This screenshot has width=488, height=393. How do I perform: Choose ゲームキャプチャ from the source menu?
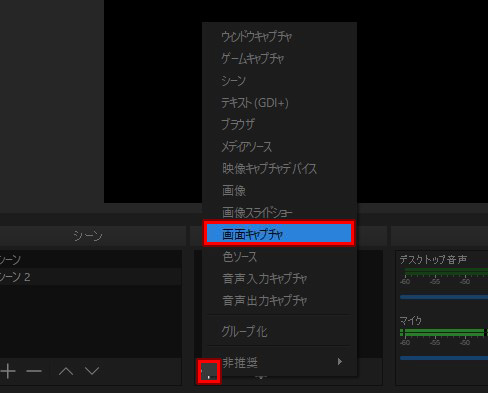point(279,58)
